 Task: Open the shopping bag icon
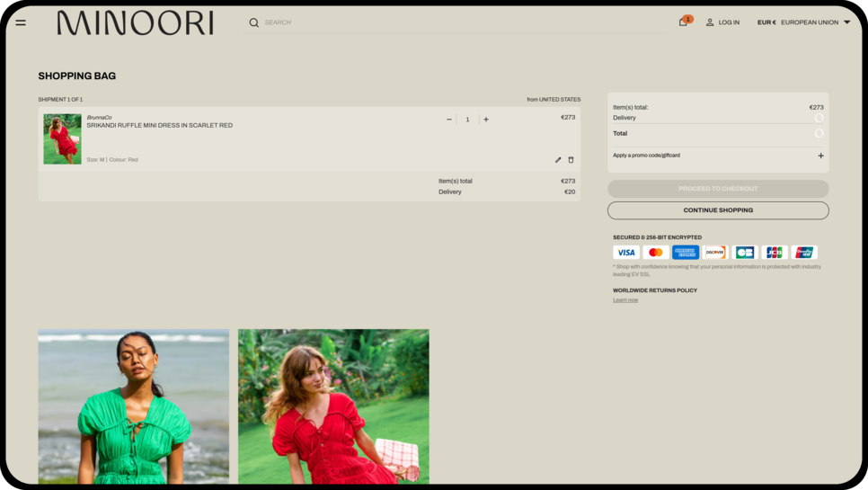[684, 22]
